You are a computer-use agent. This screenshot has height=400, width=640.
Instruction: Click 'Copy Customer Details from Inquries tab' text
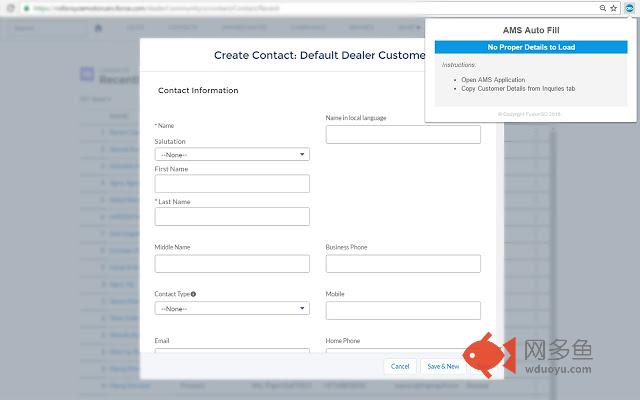[518, 89]
